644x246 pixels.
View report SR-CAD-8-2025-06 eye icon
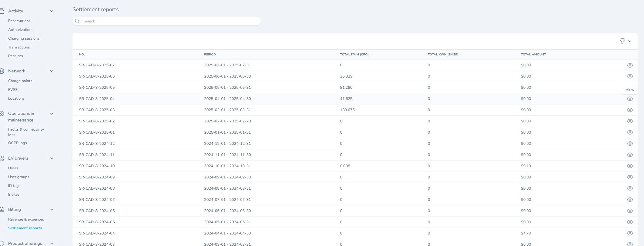click(x=630, y=76)
